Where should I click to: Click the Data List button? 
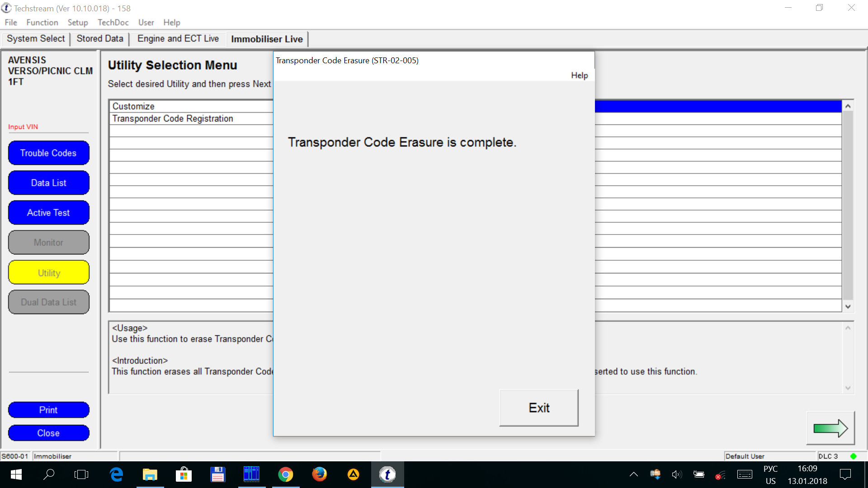(48, 183)
